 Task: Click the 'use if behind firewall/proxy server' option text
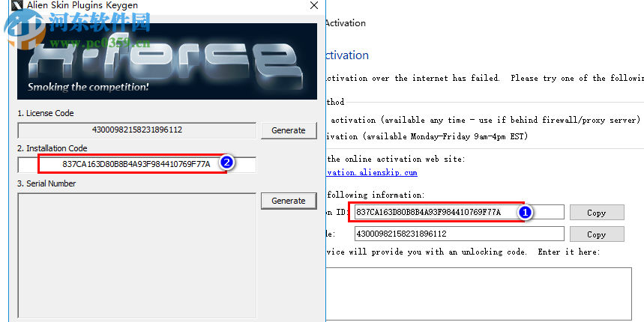[x=559, y=120]
